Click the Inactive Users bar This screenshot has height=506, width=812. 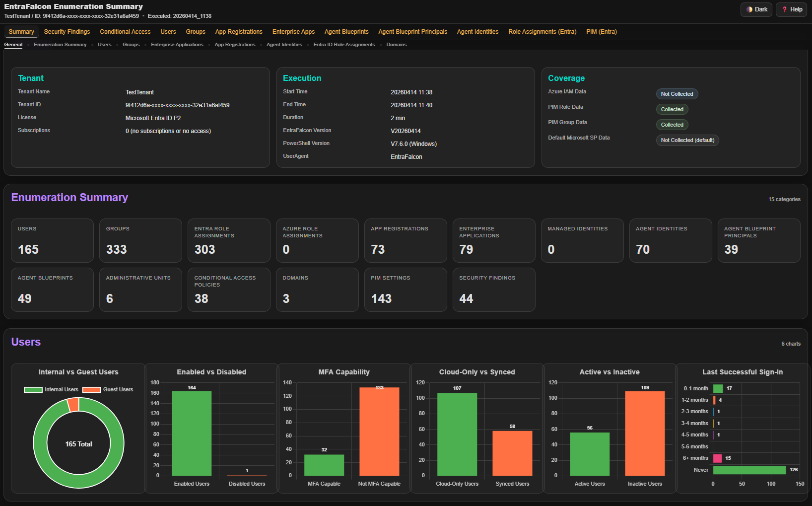point(645,434)
